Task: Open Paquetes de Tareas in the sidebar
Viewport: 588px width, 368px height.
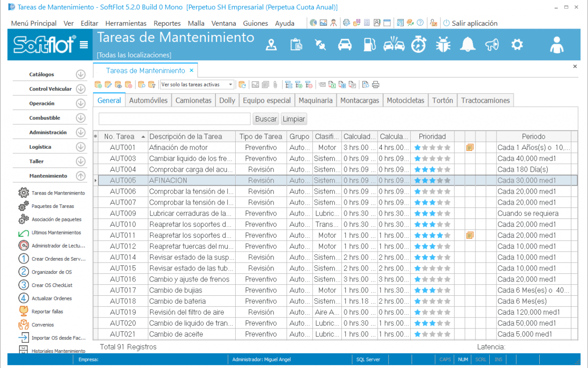Action: click(52, 206)
